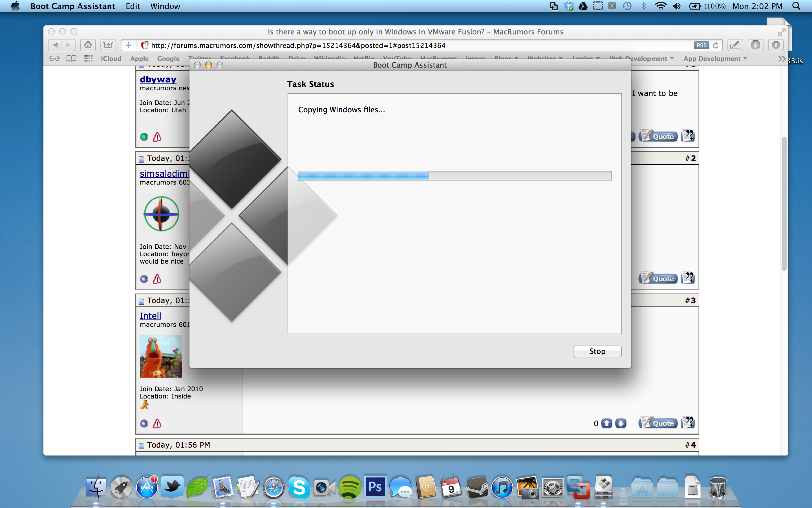Screen dimensions: 812x508
Task: Click the RSS button in address bar
Action: pyautogui.click(x=701, y=45)
